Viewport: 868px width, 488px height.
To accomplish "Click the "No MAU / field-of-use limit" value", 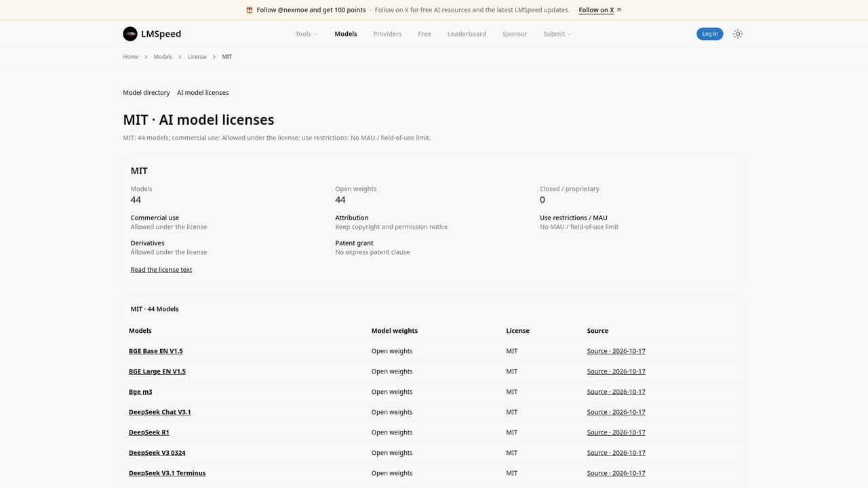I will click(x=579, y=227).
